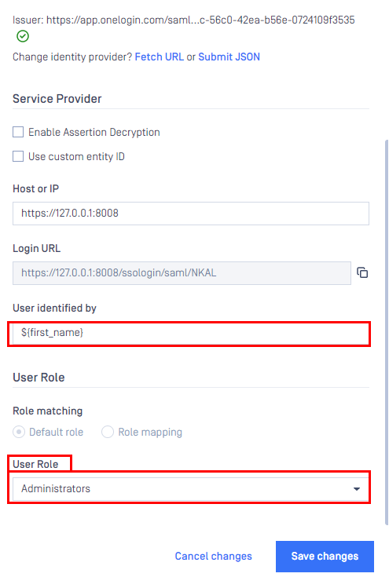Enable Assertion Decryption checkbox
389x588 pixels.
(x=18, y=132)
